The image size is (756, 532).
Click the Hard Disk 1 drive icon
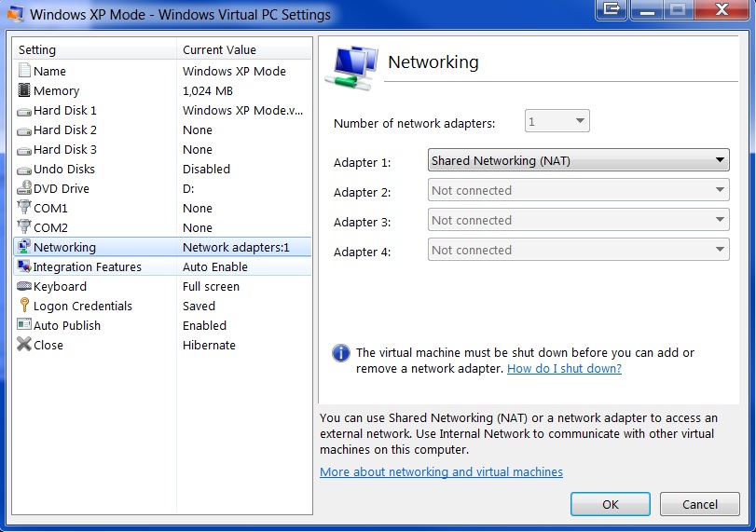pos(24,113)
